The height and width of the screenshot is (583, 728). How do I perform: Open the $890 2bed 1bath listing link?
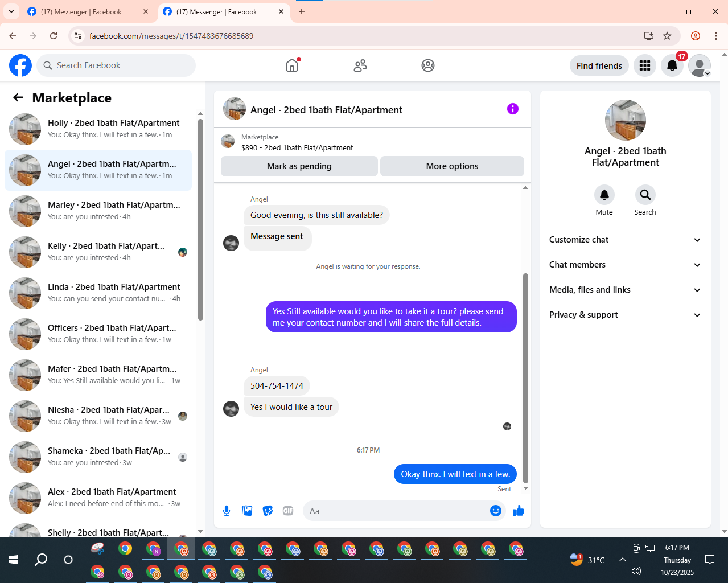(x=297, y=147)
